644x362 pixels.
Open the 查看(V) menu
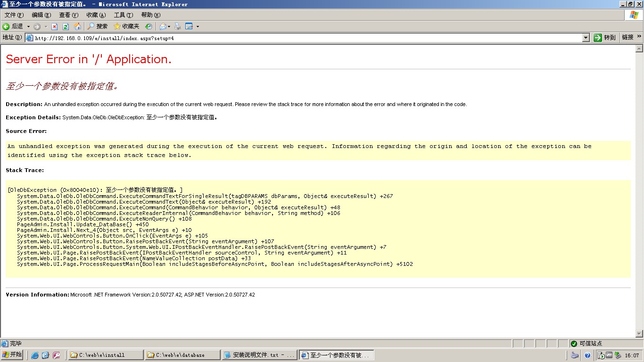point(68,15)
